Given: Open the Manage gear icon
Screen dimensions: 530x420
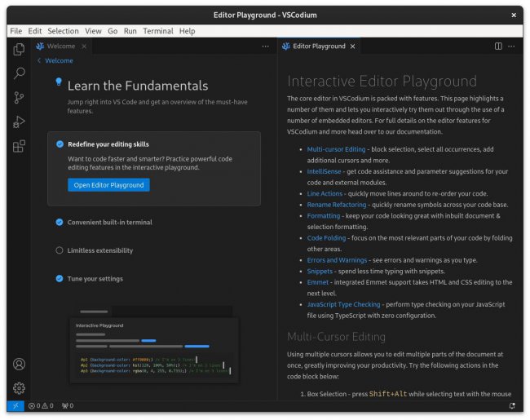Looking at the screenshot, I should 19,388.
